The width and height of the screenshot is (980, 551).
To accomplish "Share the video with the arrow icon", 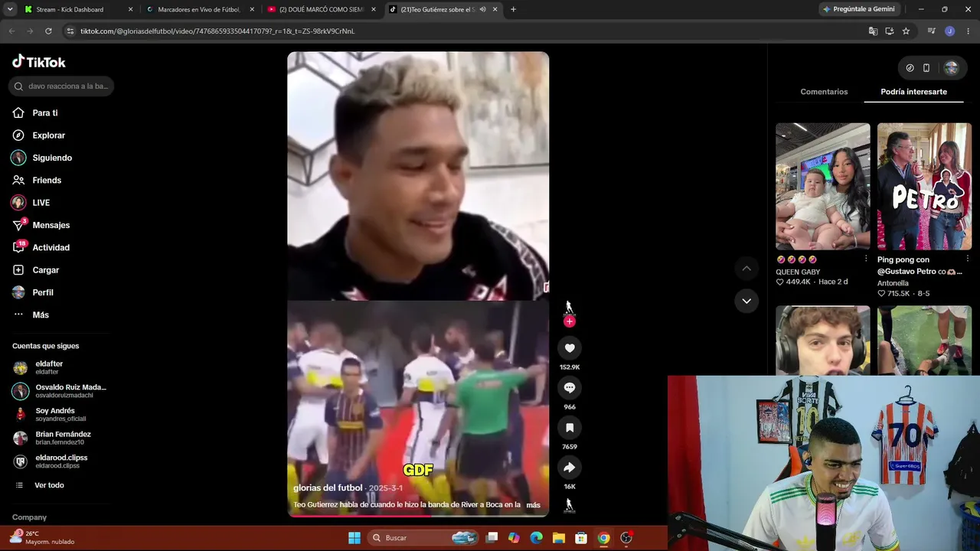I will 570,468.
